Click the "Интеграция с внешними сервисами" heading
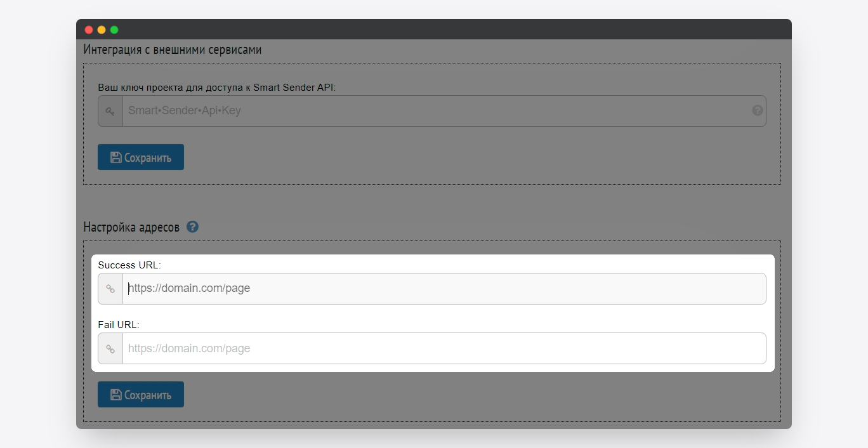The height and width of the screenshot is (448, 868). (x=173, y=49)
